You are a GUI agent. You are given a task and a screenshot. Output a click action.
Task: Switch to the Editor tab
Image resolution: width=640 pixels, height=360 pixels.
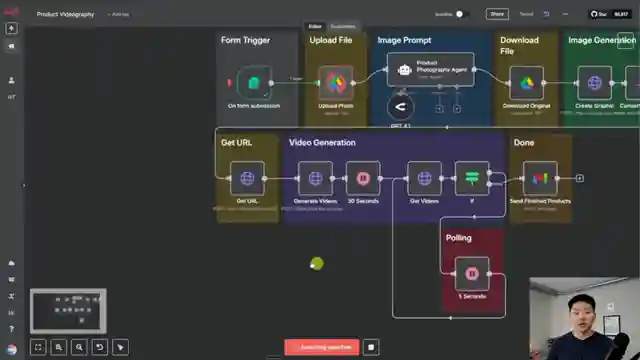click(x=315, y=26)
